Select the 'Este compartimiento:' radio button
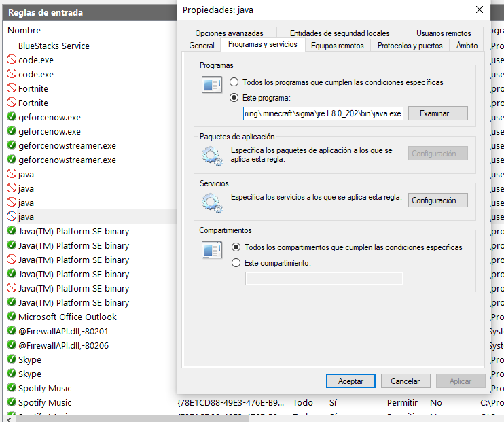The width and height of the screenshot is (504, 422). pos(236,263)
